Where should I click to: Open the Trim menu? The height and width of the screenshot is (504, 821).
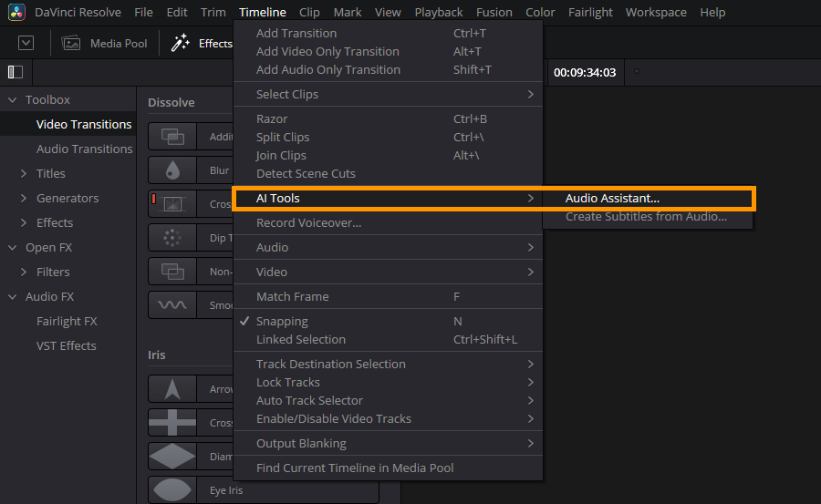213,12
